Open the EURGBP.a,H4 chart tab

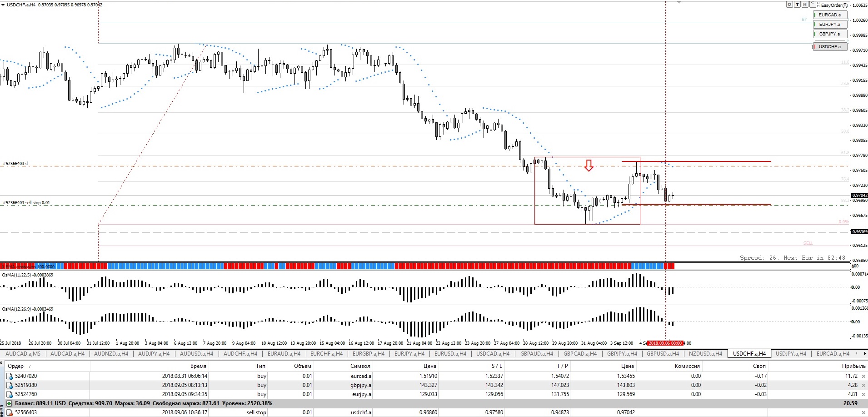point(369,353)
